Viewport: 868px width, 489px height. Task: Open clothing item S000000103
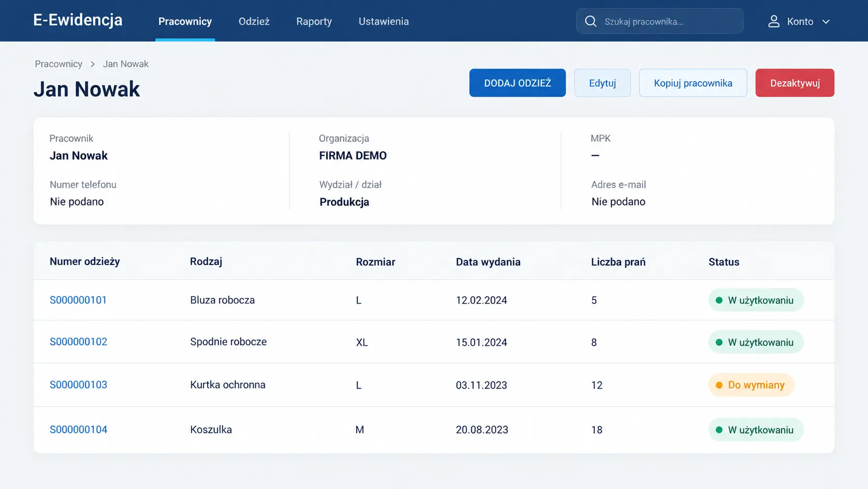tap(78, 385)
